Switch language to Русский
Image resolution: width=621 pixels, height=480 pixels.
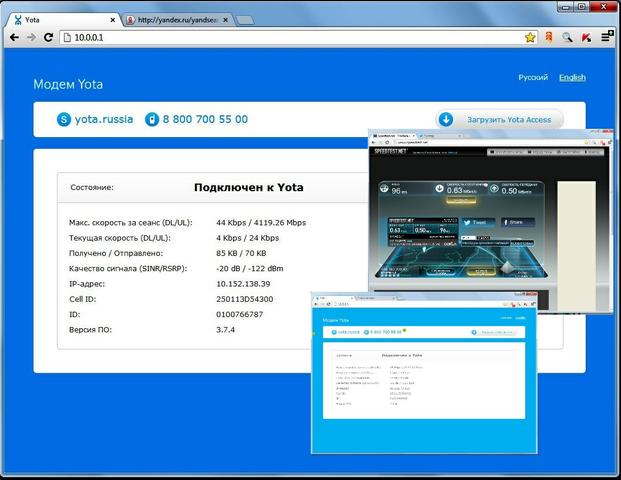(x=533, y=77)
